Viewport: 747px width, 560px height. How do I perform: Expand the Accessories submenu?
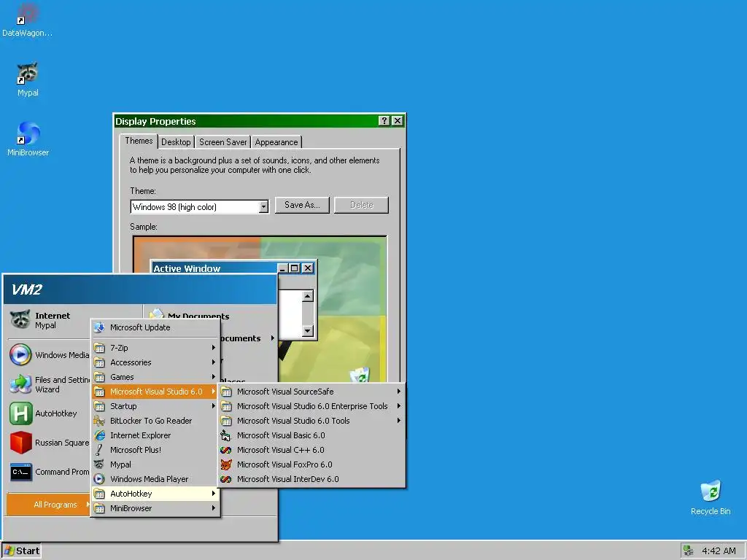pyautogui.click(x=214, y=362)
